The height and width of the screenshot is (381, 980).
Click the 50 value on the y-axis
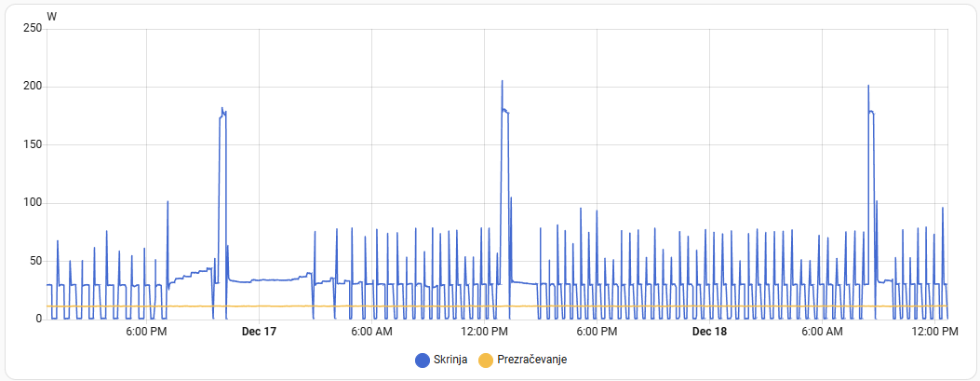coord(36,261)
